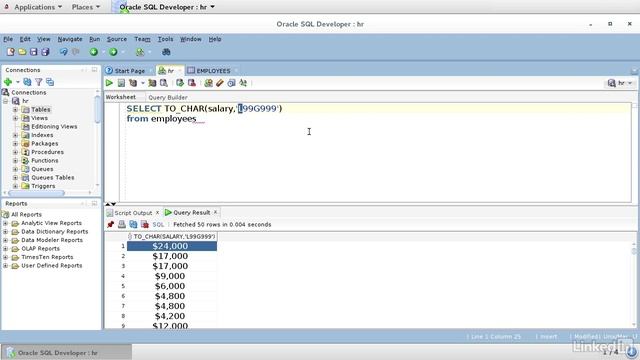
Task: Expand the Analytic View Reports node
Action: 6,223
